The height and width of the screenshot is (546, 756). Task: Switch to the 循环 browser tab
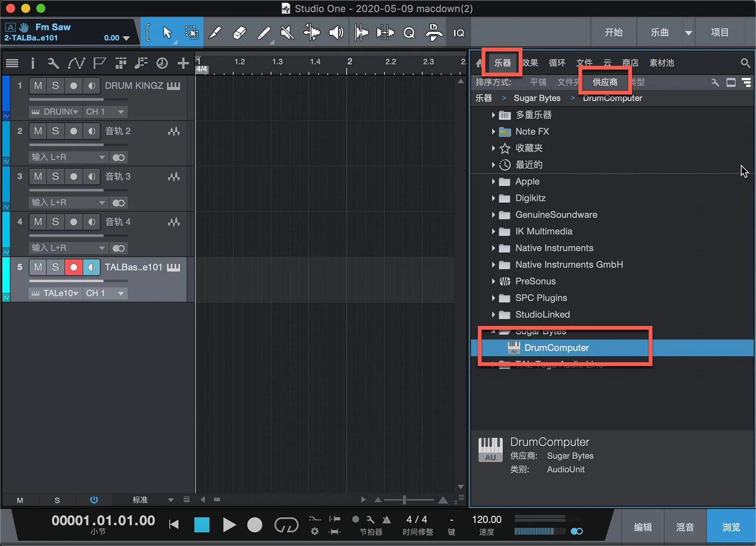[557, 63]
